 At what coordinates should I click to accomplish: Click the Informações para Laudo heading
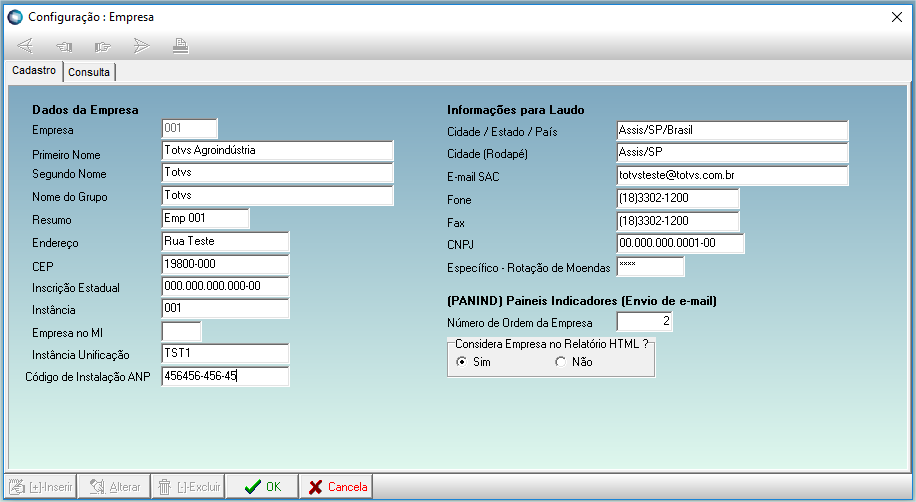pyautogui.click(x=515, y=110)
